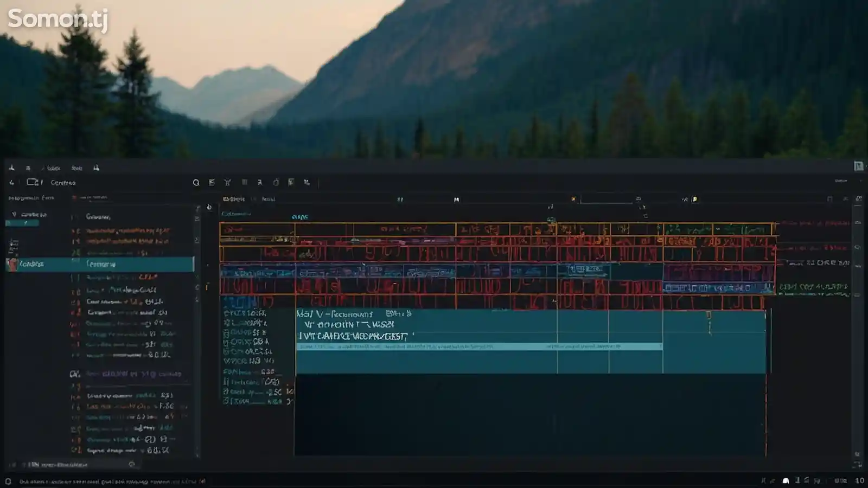
Task: Collapse the tree node with the V chevron
Action: tap(14, 214)
